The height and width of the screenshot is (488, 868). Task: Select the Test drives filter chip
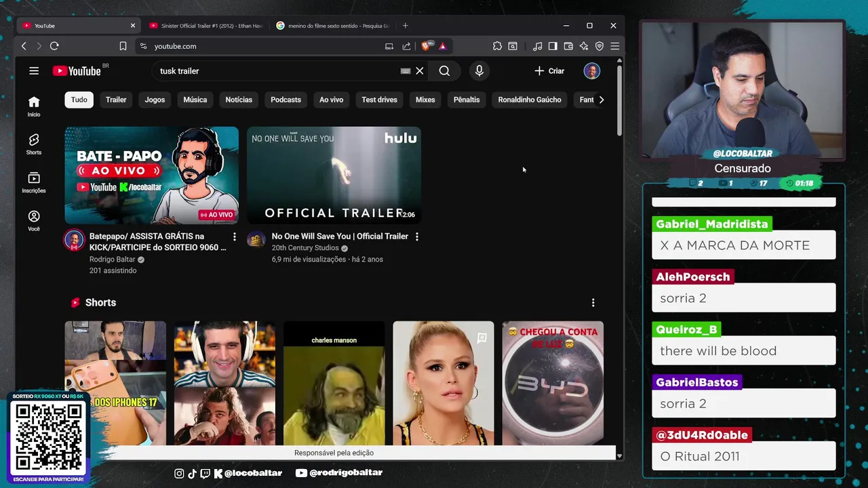point(379,100)
